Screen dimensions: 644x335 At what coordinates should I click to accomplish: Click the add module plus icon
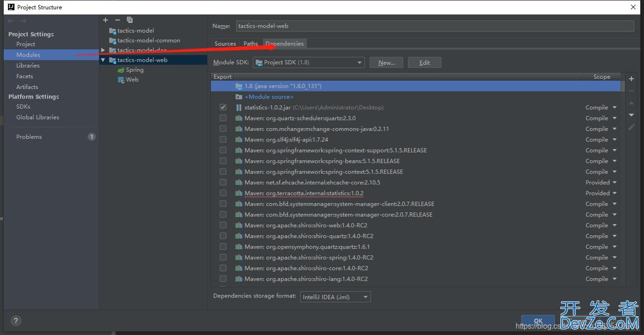(x=106, y=20)
